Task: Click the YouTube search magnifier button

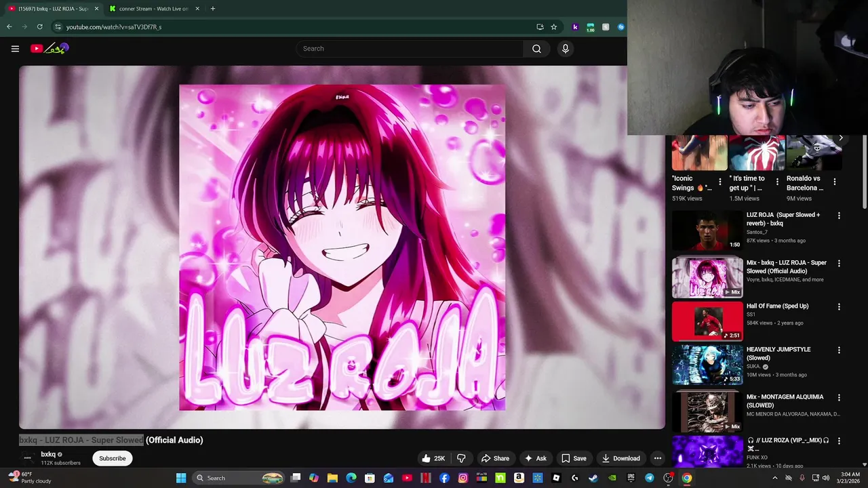Action: (x=536, y=49)
